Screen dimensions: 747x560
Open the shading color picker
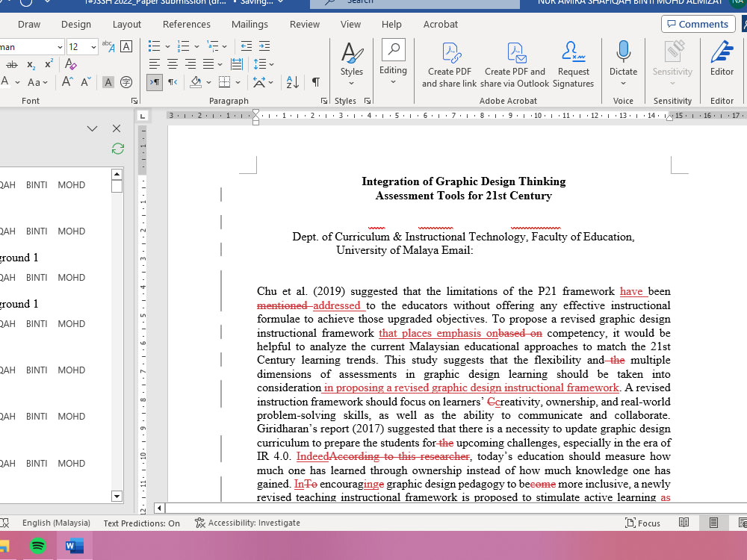209,82
